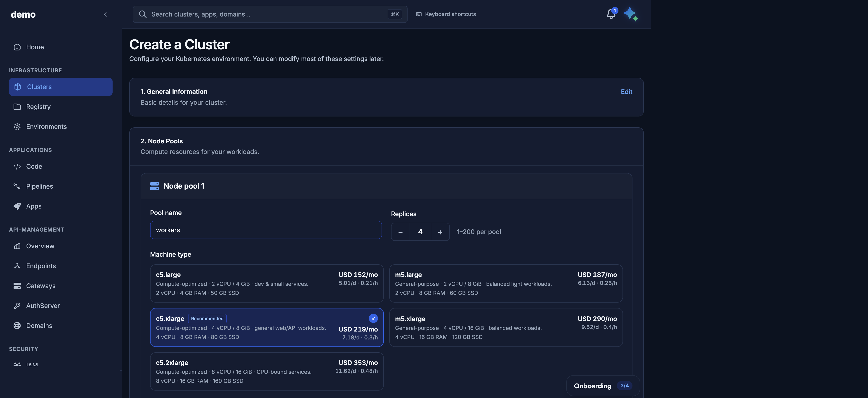Click the USD 290/mo price
The width and height of the screenshot is (868, 398).
coord(597,319)
